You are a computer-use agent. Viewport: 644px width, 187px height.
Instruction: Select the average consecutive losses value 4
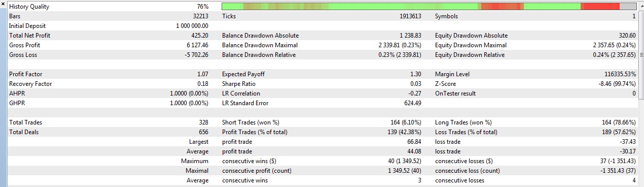coord(634,180)
